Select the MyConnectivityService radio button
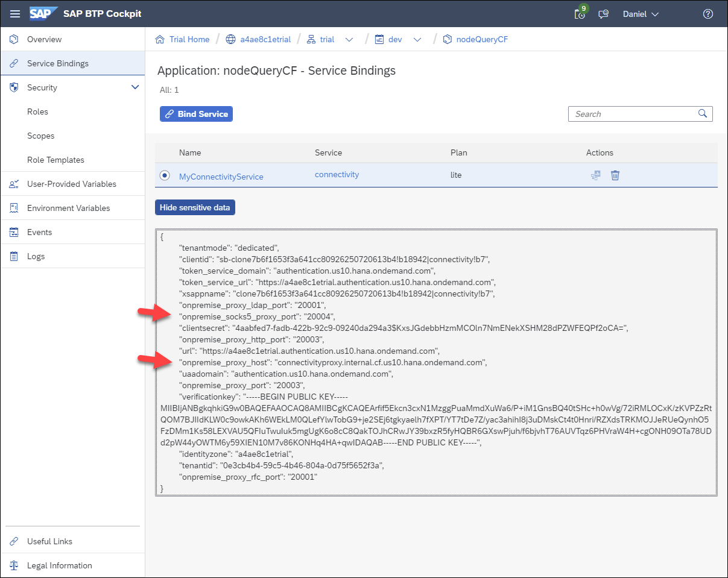This screenshot has height=578, width=728. pos(164,175)
